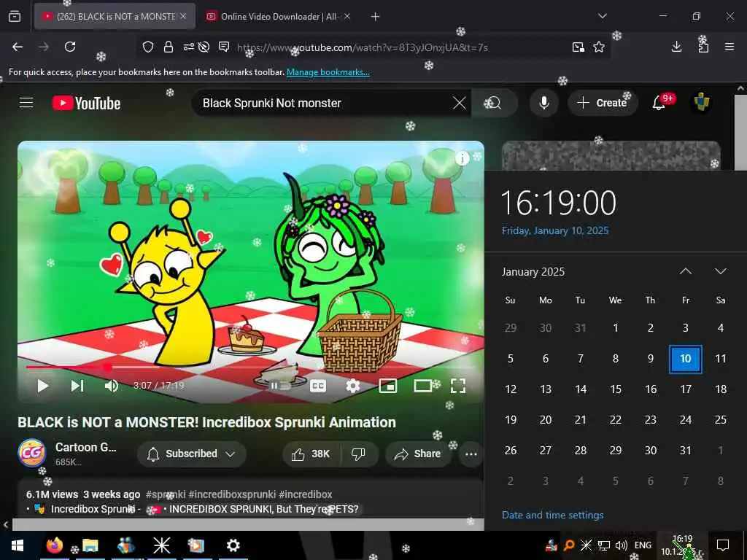
Task: Select January 31 in the calendar
Action: click(686, 450)
